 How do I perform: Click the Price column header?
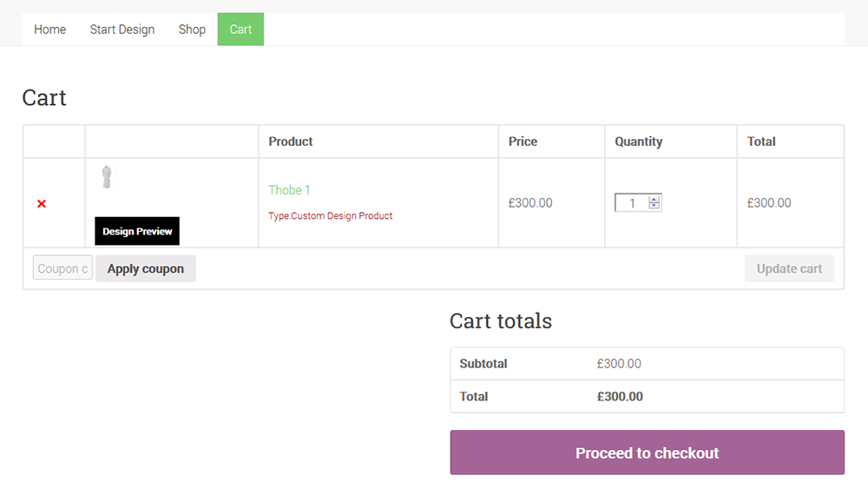523,142
